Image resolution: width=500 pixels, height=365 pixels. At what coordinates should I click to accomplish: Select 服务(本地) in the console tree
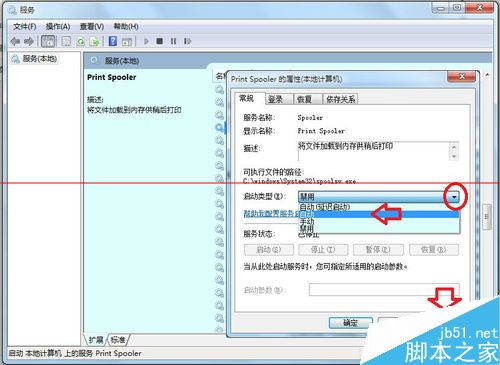coord(40,59)
